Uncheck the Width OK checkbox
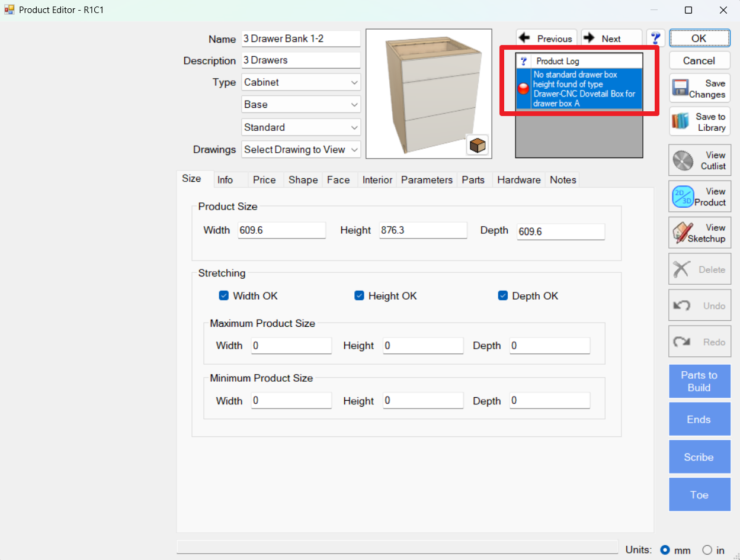 point(224,295)
